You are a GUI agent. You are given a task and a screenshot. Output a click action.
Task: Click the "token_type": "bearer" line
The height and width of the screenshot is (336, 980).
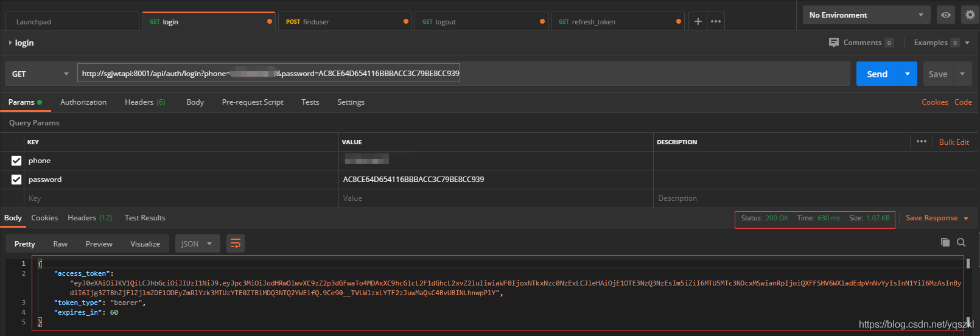click(x=100, y=303)
